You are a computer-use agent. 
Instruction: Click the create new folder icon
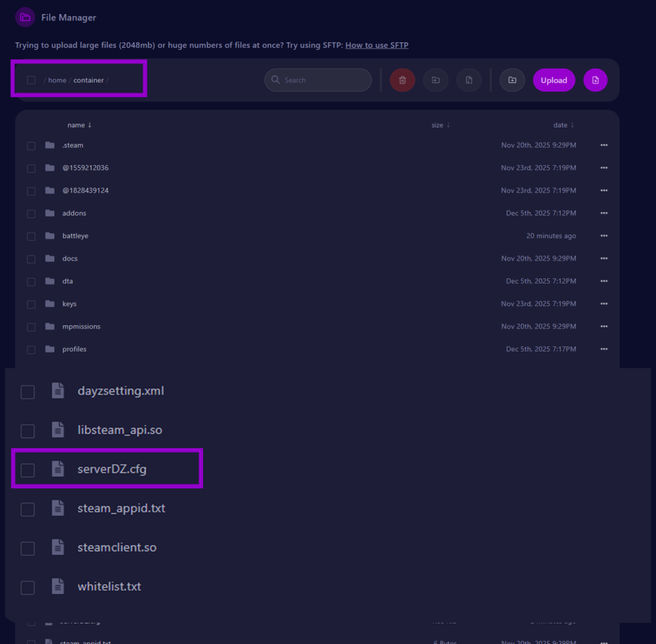pos(512,80)
